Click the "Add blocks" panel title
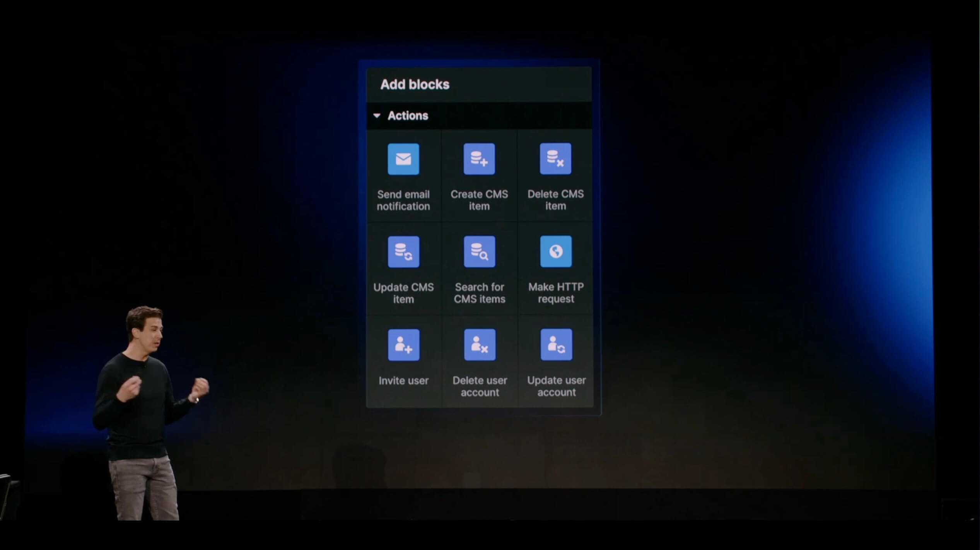This screenshot has height=550, width=980. pyautogui.click(x=415, y=84)
